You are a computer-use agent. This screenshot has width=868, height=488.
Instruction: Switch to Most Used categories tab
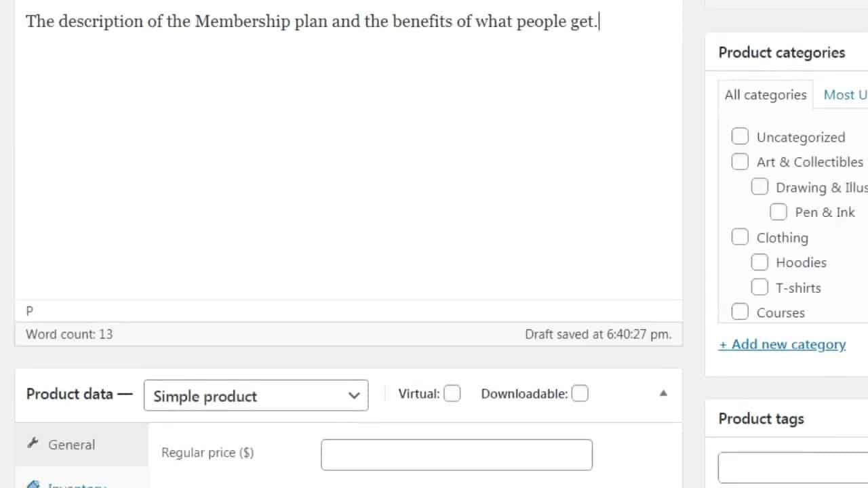844,95
